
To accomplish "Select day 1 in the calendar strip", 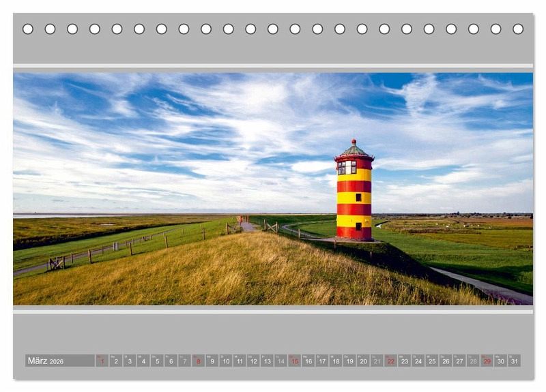I will coord(102,361).
